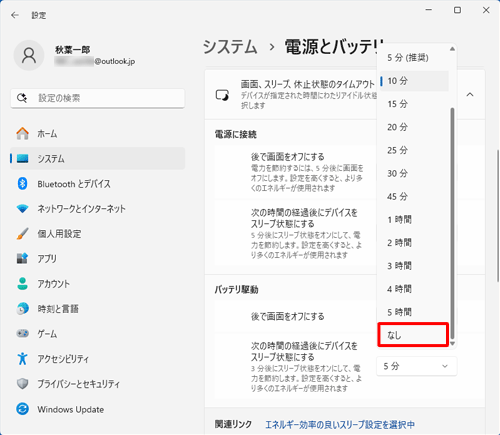The width and height of the screenshot is (500, 435).
Task: Click the dropdown list scroll-down arrow
Action: click(452, 344)
